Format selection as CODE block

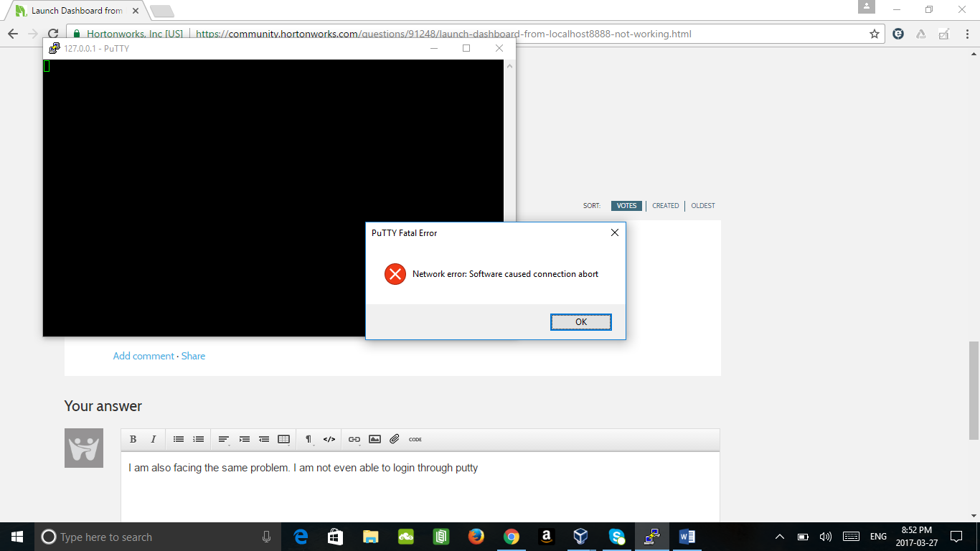point(414,440)
